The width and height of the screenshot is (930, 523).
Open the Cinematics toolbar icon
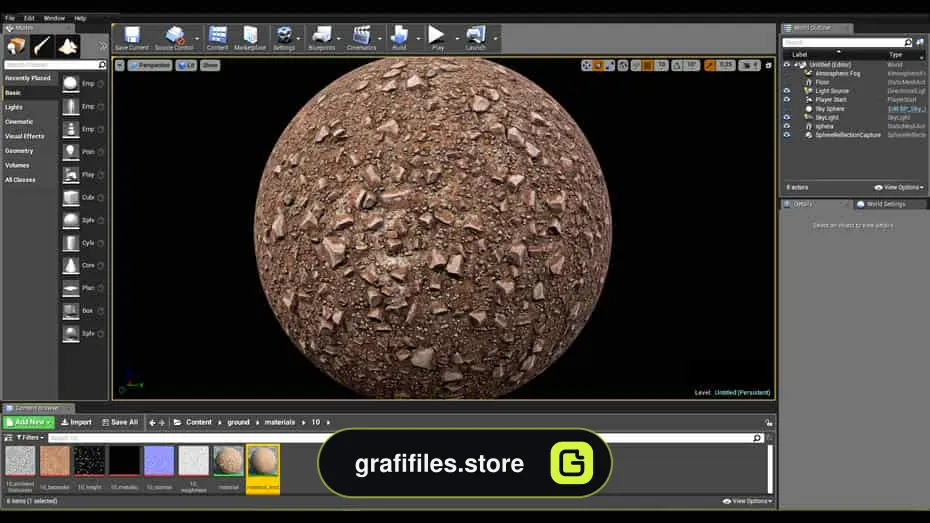(361, 38)
